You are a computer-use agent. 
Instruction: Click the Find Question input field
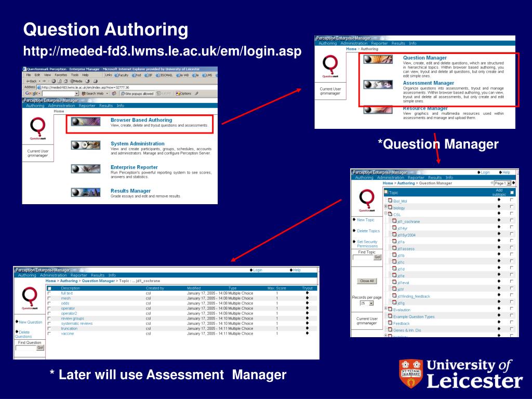tap(25, 348)
